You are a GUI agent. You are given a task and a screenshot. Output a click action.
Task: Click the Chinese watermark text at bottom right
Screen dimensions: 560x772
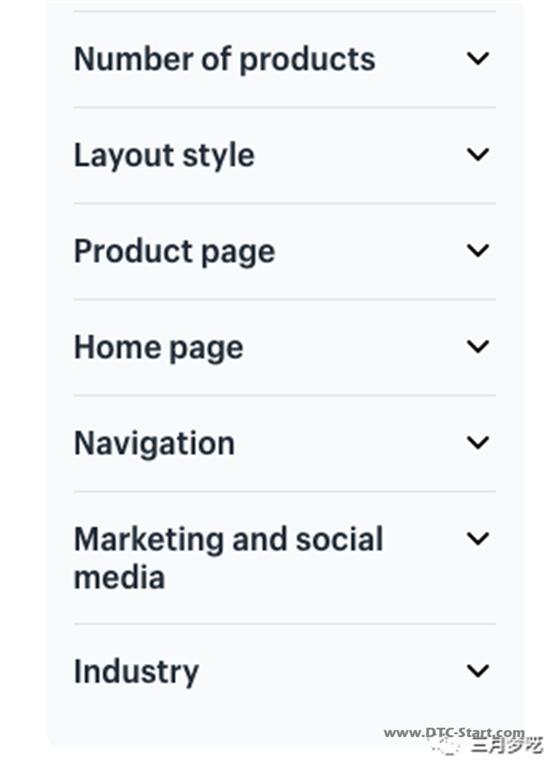click(x=507, y=745)
